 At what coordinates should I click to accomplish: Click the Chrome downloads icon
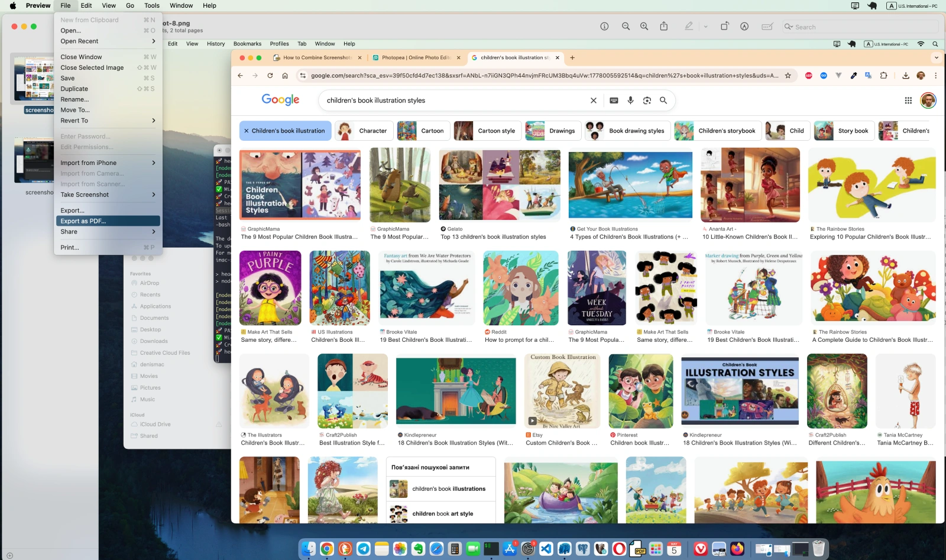coord(906,76)
